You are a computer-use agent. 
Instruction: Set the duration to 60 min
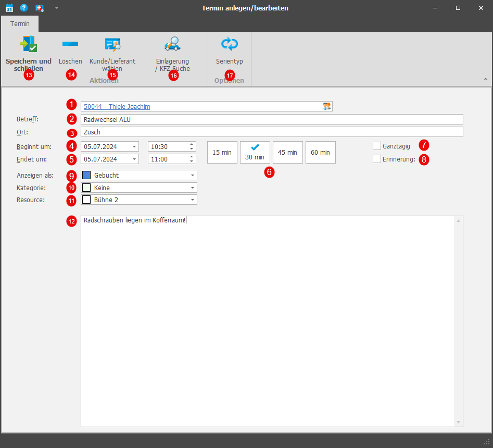click(x=320, y=152)
